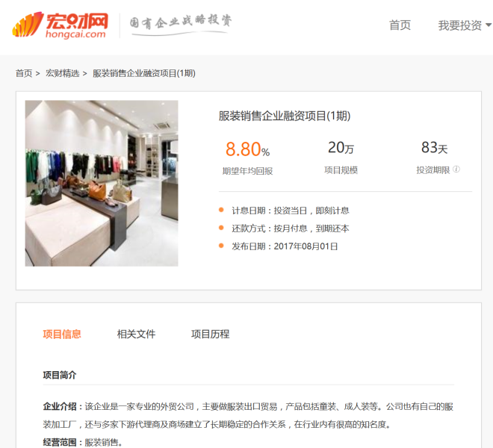
Task: Expand the 我要投资 dropdown arrow
Action: click(x=489, y=25)
